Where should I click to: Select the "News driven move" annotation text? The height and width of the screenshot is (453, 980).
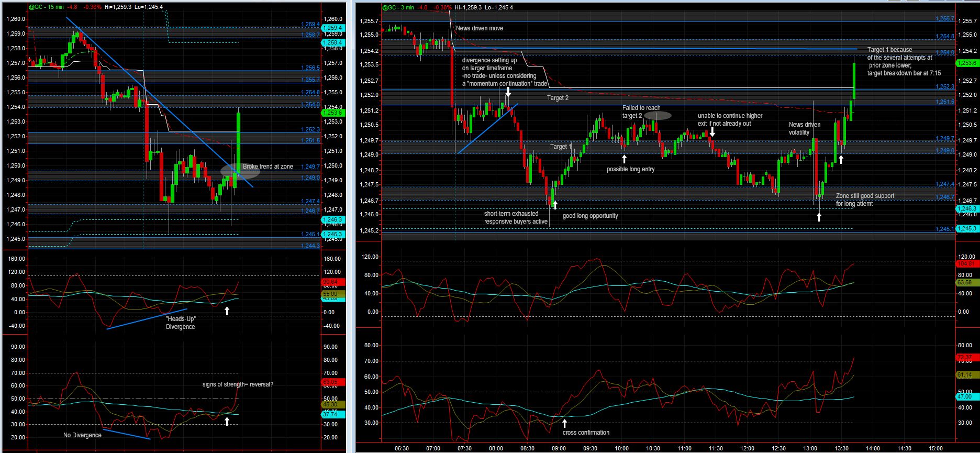(480, 28)
